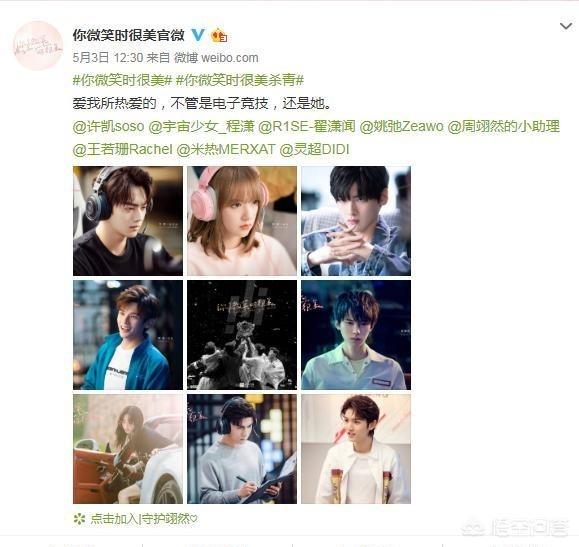View photo of girl with pink headphones
This screenshot has width=579, height=547.
[x=242, y=221]
